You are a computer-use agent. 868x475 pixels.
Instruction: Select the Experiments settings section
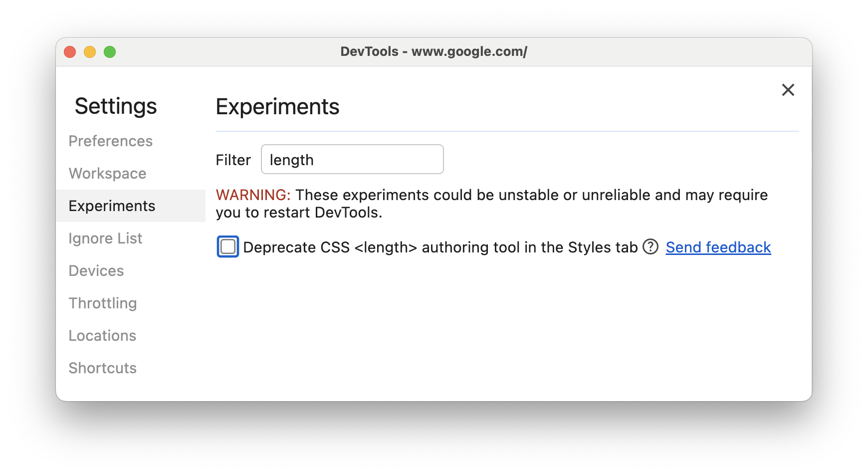(112, 206)
